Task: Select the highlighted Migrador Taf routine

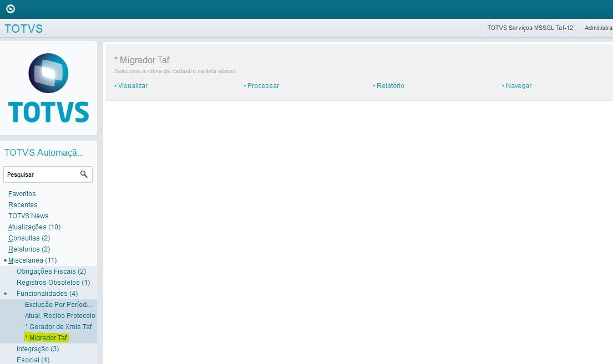Action: click(46, 338)
